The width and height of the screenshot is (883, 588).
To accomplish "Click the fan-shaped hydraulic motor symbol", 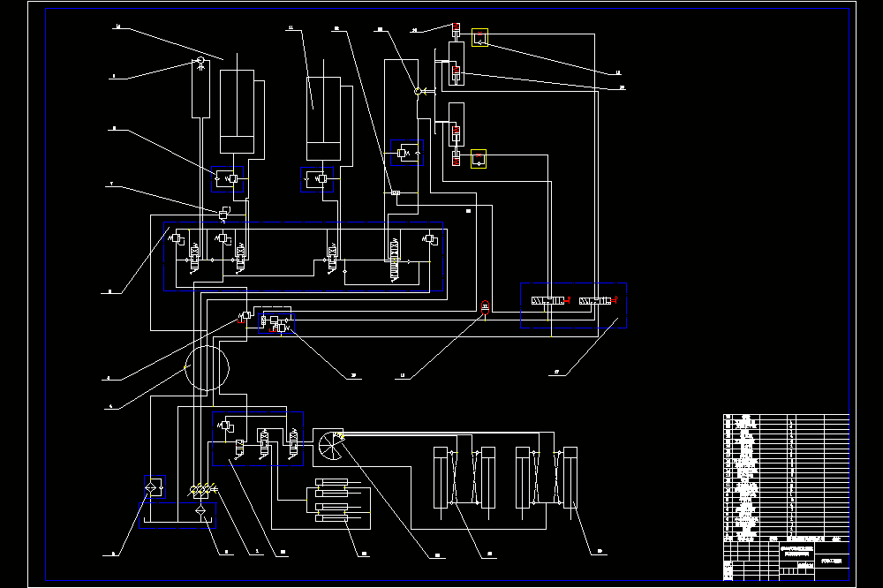I will (x=331, y=445).
